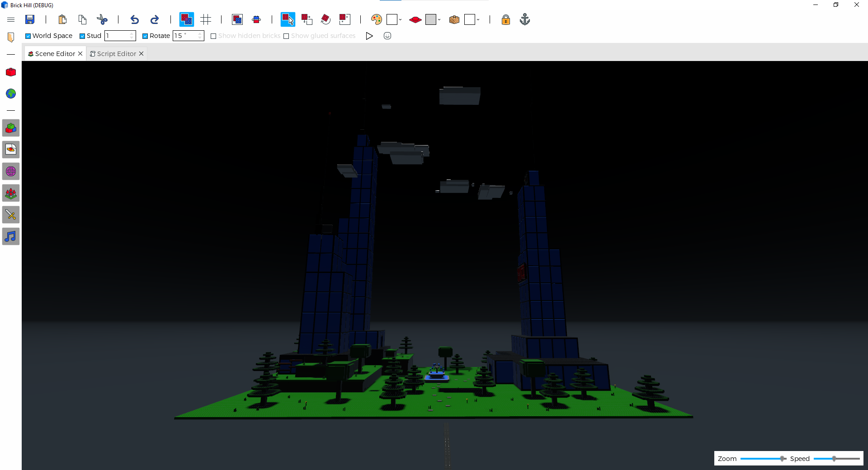
Task: Select the Rotate brick tool
Action: point(325,19)
